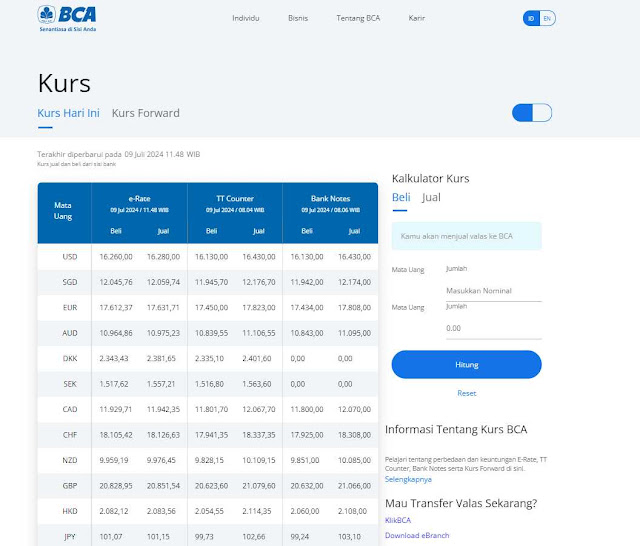640x546 pixels.
Task: Click the Mau Transfer Valas Sekarang heading
Action: tap(461, 503)
